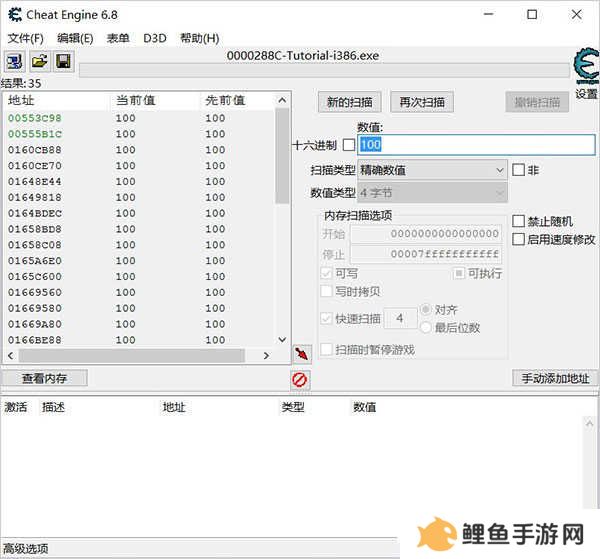Viewport: 600px width, 559px height.
Task: Enable the 禁止随机 checkbox
Action: point(518,221)
